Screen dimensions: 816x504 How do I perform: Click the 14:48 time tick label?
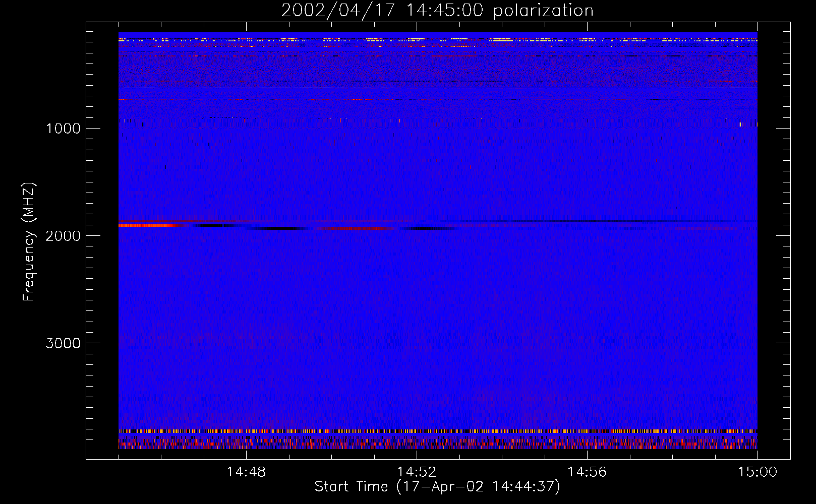point(246,472)
